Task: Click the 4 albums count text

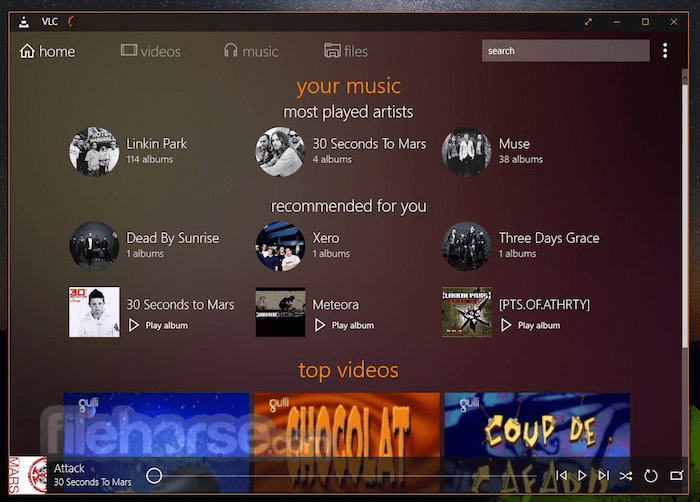Action: click(332, 159)
